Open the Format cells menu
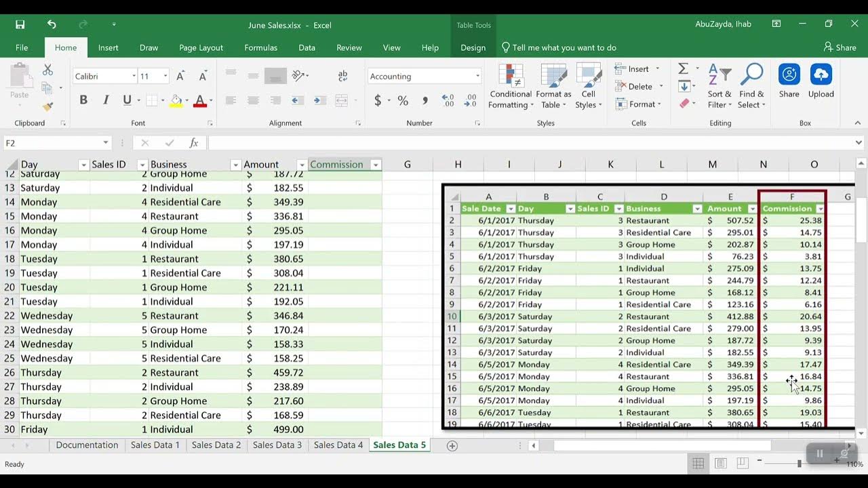868x488 pixels. 638,104
